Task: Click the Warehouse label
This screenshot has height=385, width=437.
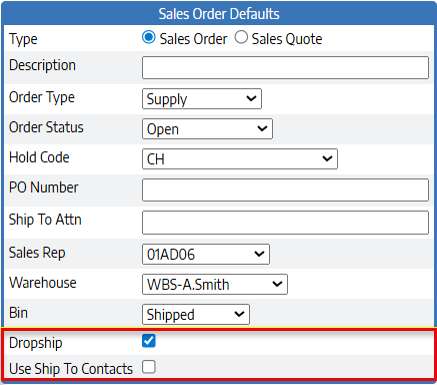Action: pyautogui.click(x=43, y=283)
